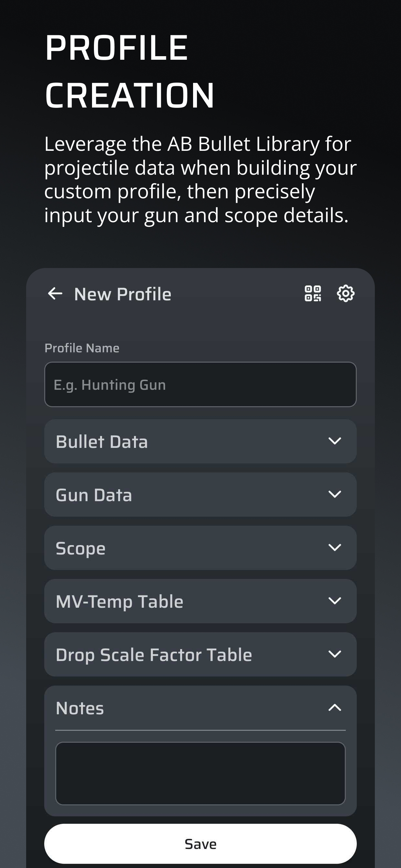The width and height of the screenshot is (401, 868).
Task: Click the chevron on Gun Data row
Action: (x=334, y=494)
